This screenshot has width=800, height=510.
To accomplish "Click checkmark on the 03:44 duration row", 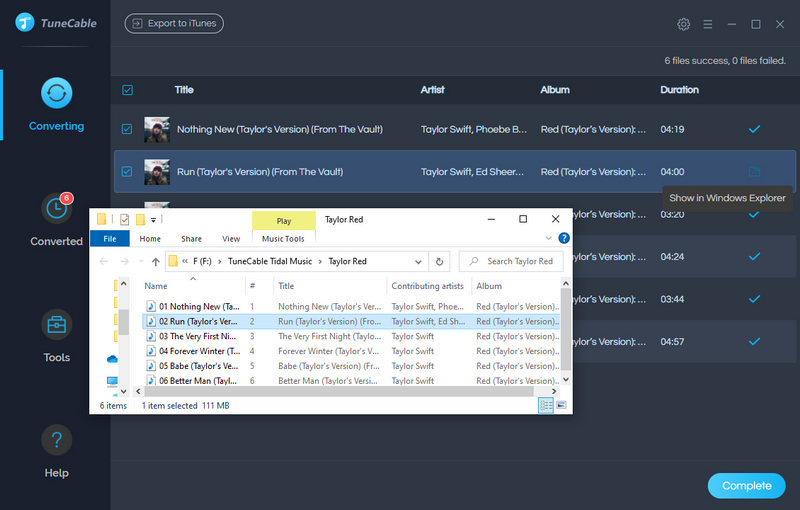I will [754, 299].
